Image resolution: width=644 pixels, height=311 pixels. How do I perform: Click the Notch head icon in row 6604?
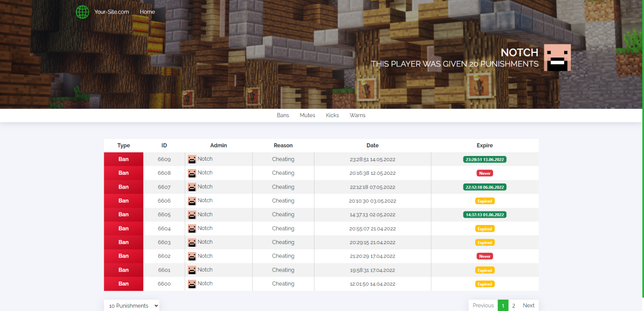coord(192,229)
